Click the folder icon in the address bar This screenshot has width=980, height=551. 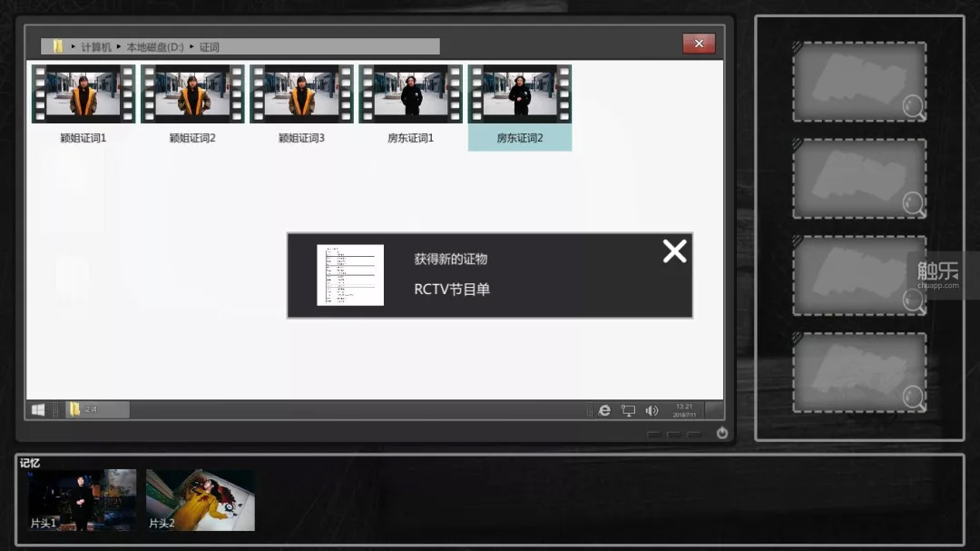click(57, 46)
